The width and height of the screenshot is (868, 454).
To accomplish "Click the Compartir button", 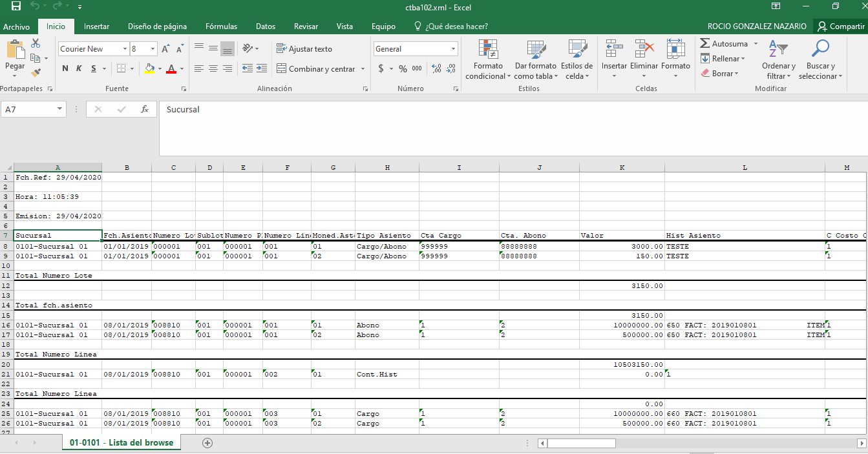I will pos(840,26).
